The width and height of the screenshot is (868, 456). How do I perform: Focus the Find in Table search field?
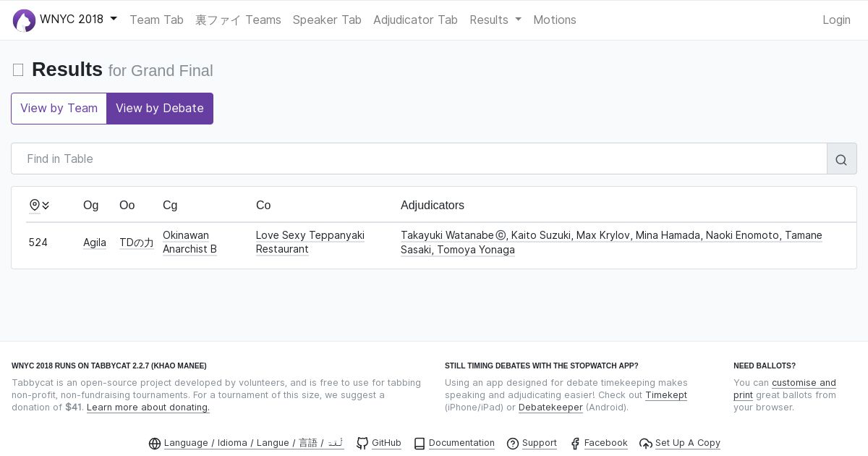tap(419, 159)
